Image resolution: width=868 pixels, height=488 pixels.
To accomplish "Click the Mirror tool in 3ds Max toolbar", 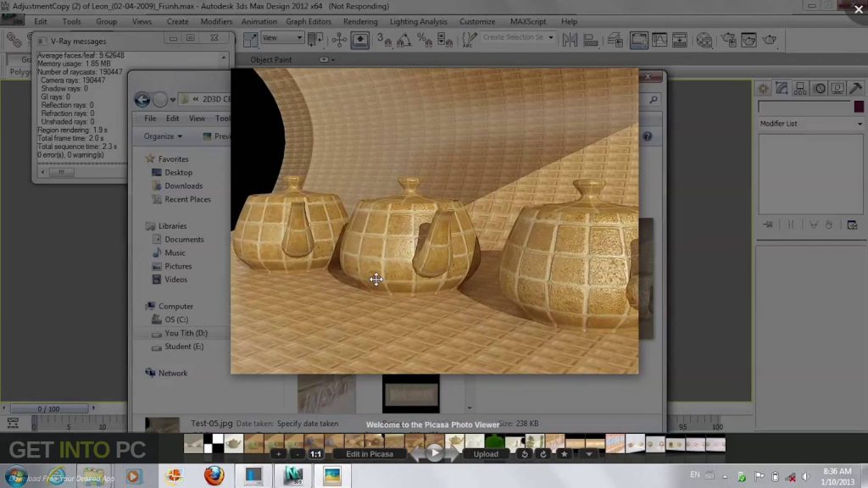I will (570, 40).
